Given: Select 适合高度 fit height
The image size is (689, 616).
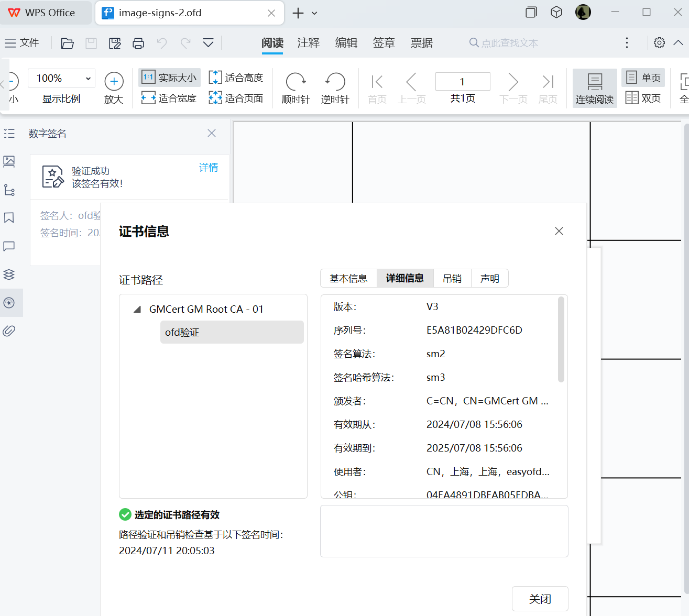Looking at the screenshot, I should (236, 78).
